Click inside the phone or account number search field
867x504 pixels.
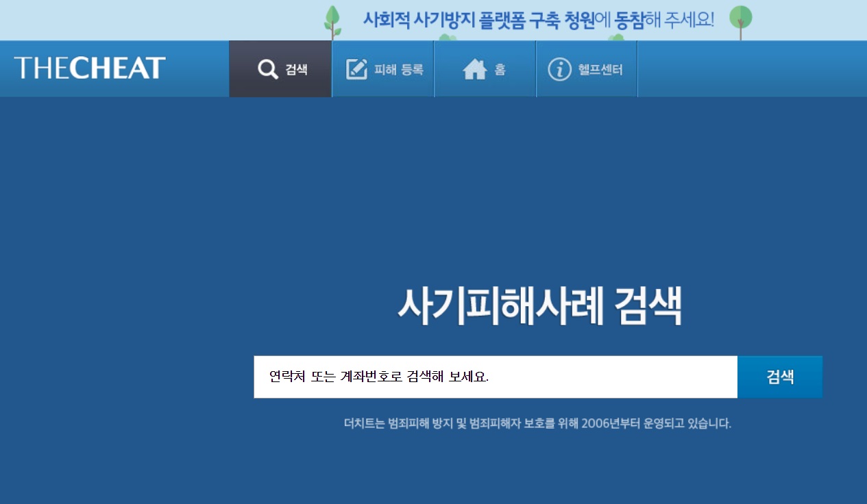point(493,376)
